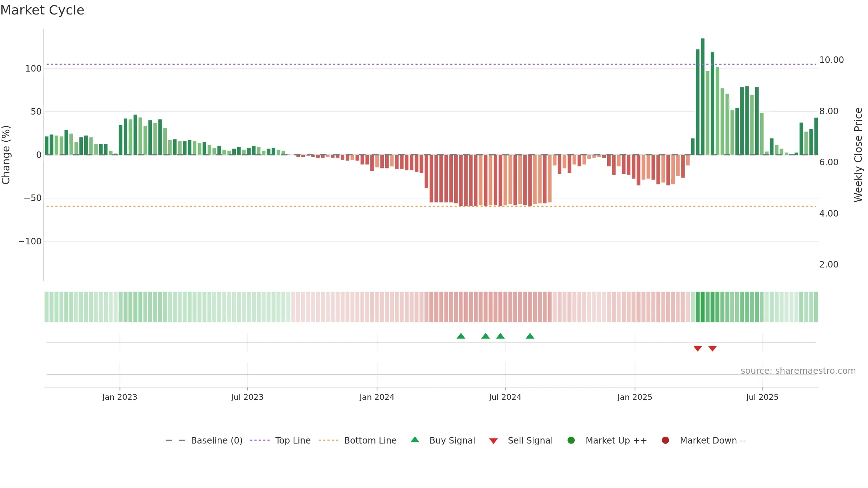Click the 2.00 price tick label
The height and width of the screenshot is (488, 868).
[x=829, y=265]
